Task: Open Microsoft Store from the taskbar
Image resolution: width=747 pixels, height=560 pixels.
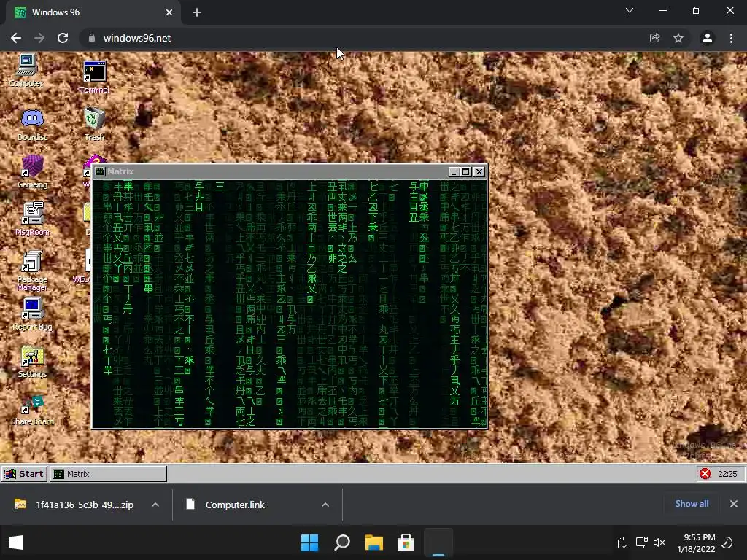Action: (406, 542)
